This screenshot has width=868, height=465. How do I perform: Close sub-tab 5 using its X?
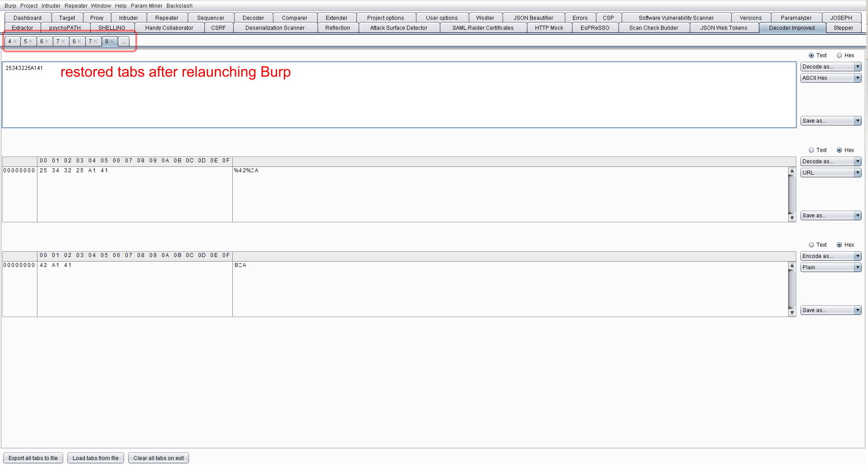(x=31, y=41)
